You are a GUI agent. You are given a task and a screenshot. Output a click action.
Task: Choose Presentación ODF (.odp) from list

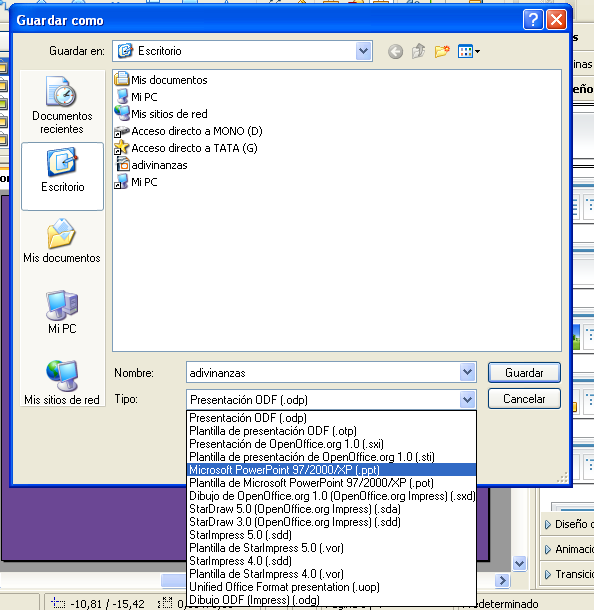(331, 418)
